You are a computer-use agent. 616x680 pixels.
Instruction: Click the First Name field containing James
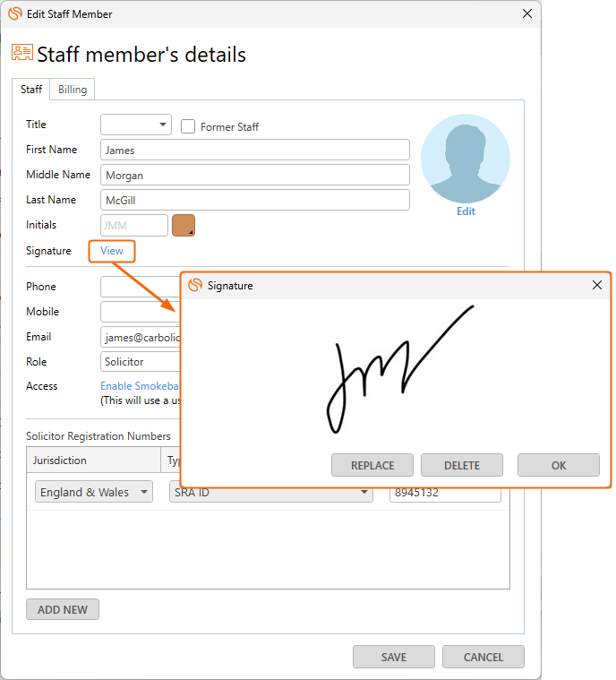(x=255, y=150)
